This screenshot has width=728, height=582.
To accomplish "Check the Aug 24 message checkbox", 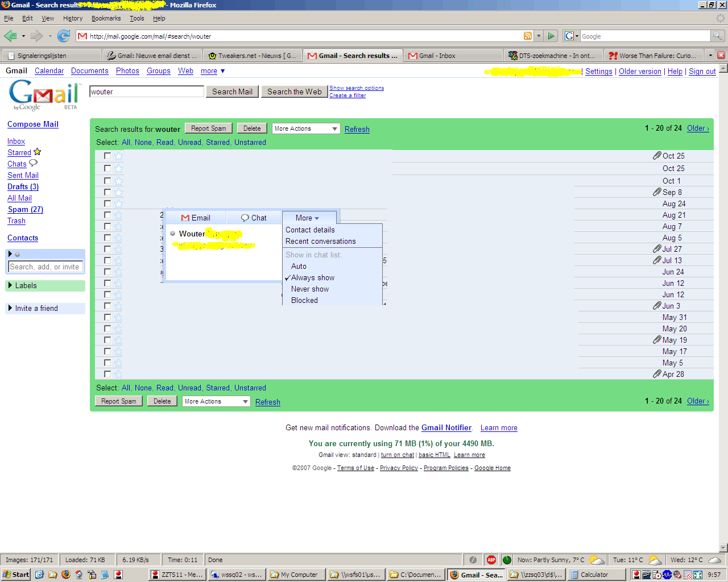I will (x=107, y=203).
